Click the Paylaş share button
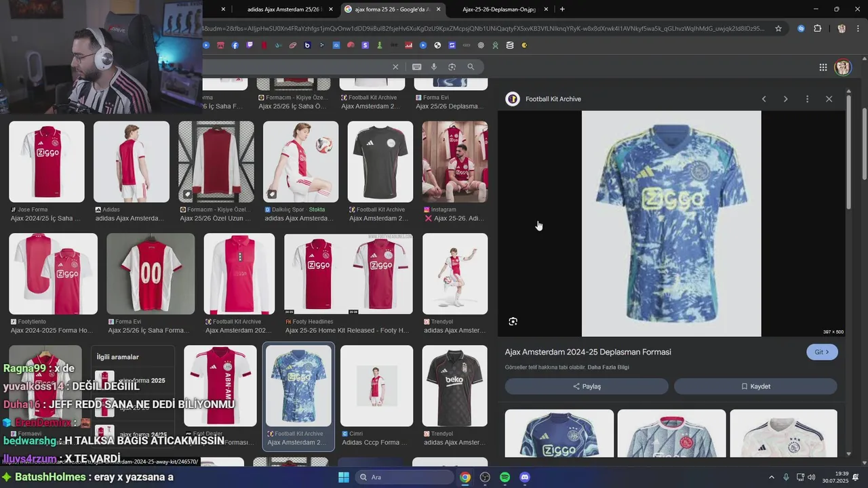This screenshot has height=488, width=868. tap(587, 386)
